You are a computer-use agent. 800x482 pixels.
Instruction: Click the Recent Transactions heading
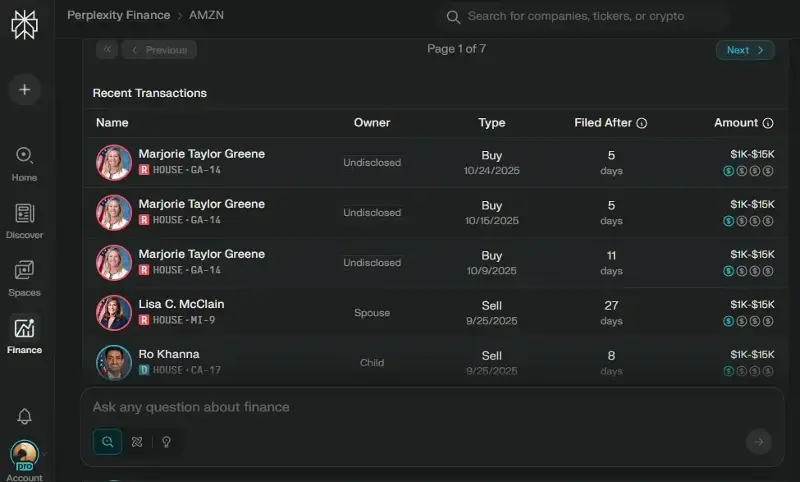point(149,93)
